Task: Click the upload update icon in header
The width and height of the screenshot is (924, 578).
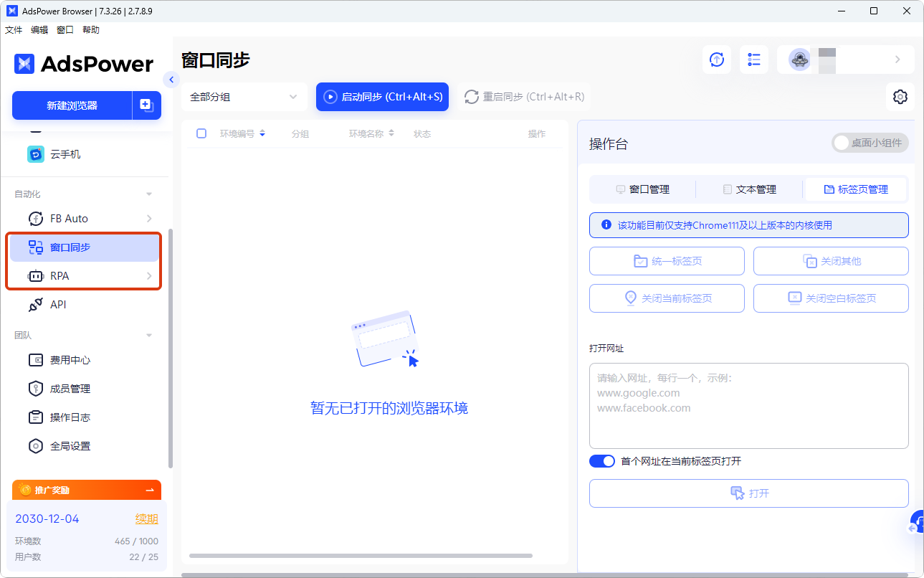Action: coord(716,60)
